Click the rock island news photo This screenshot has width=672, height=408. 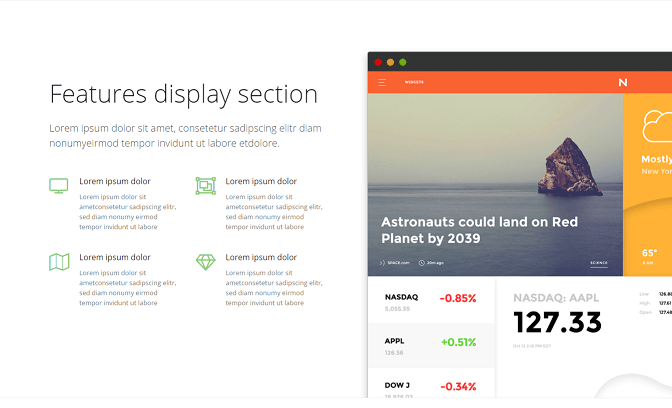point(495,184)
